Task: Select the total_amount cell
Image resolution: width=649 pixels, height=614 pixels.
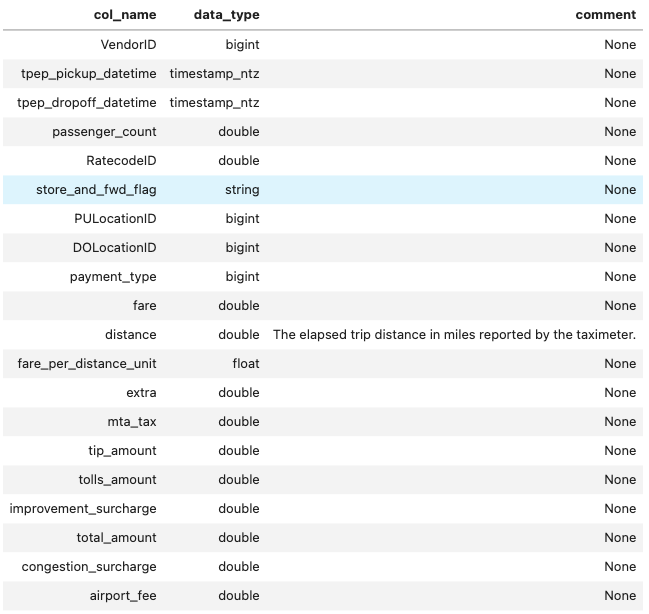Action: coord(116,537)
